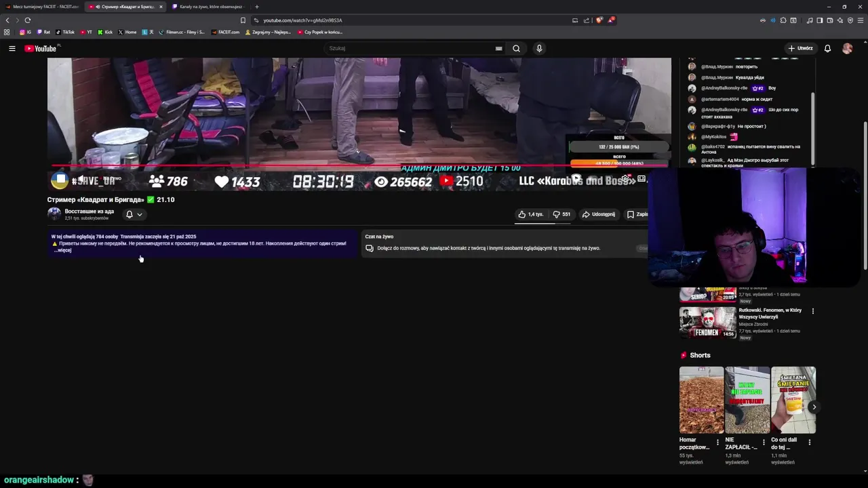Open the YouTube hamburger guide menu
Viewport: 868px width, 488px height.
click(x=12, y=48)
